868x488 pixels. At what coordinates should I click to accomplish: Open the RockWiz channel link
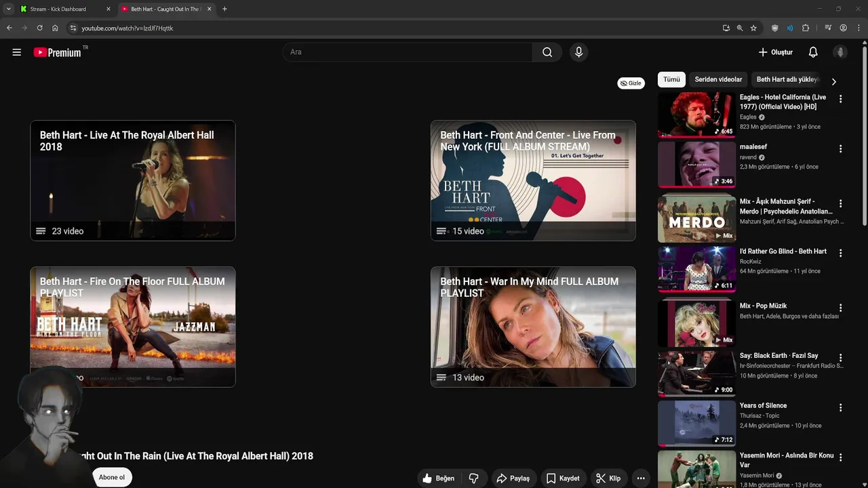point(751,262)
